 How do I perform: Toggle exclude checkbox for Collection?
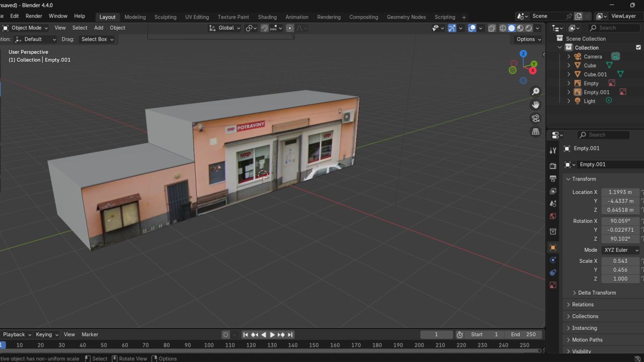(639, 47)
